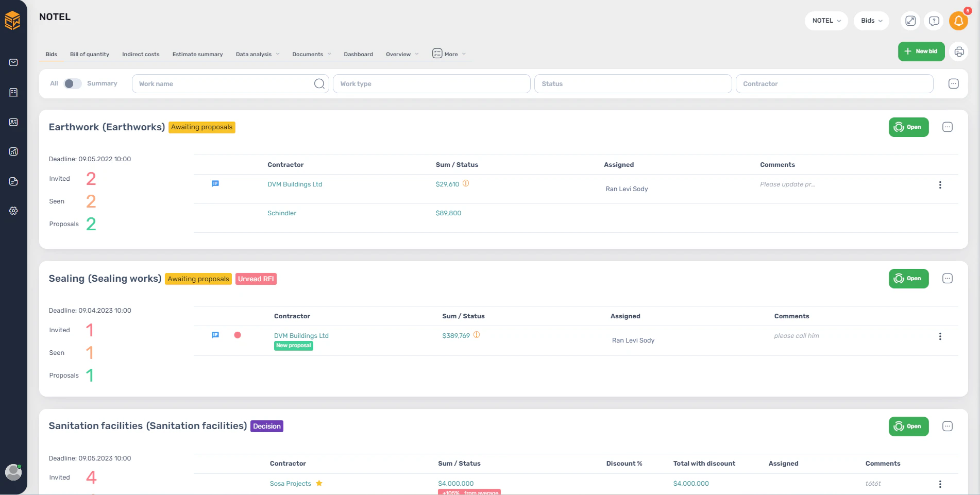The width and height of the screenshot is (980, 495).
Task: Open the Earthwork bid via its Open button
Action: point(908,127)
